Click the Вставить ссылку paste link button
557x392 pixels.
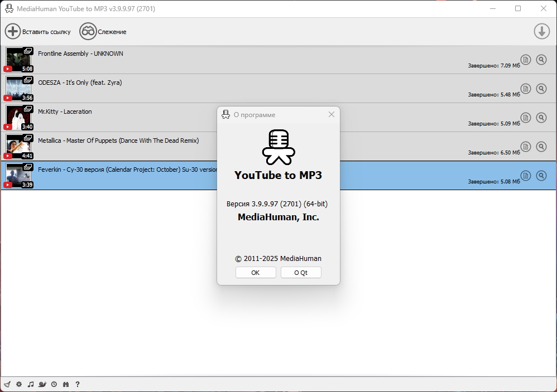(37, 32)
